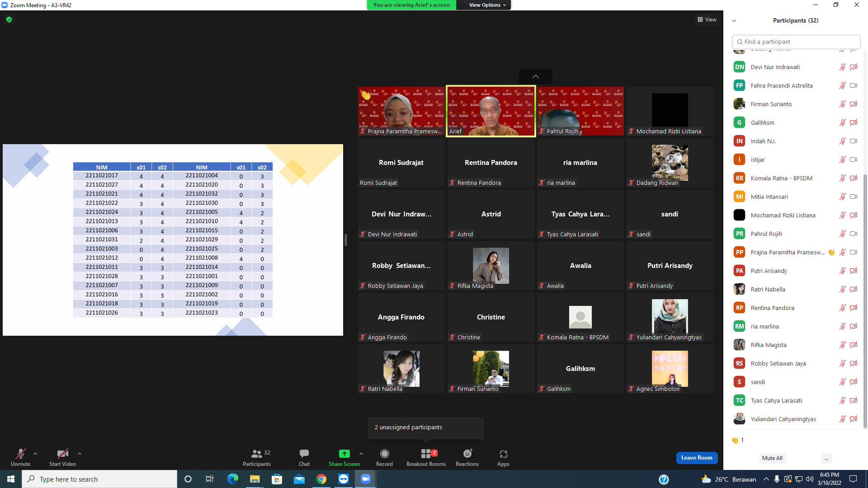Click the green encryption shield icon

[x=9, y=19]
